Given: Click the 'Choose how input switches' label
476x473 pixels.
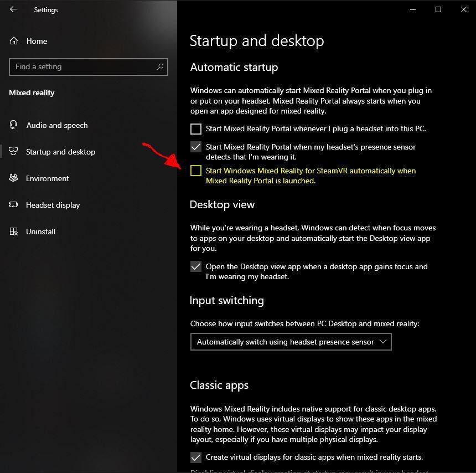Looking at the screenshot, I should point(304,323).
